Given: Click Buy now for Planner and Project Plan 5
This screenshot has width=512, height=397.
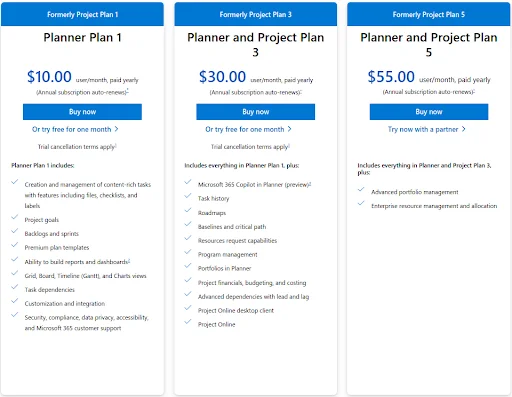Looking at the screenshot, I should 429,112.
